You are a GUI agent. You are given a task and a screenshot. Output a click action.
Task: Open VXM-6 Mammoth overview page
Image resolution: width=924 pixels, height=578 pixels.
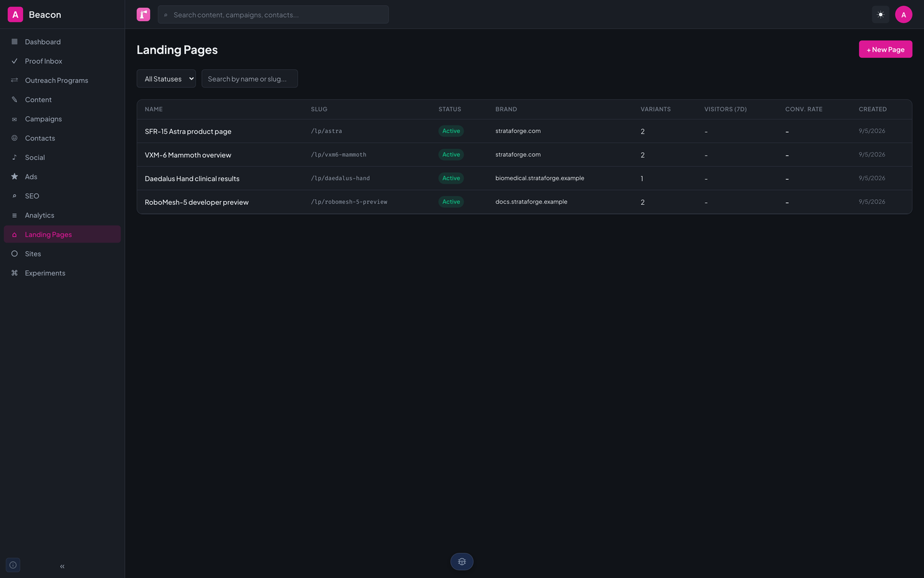[x=524, y=155]
